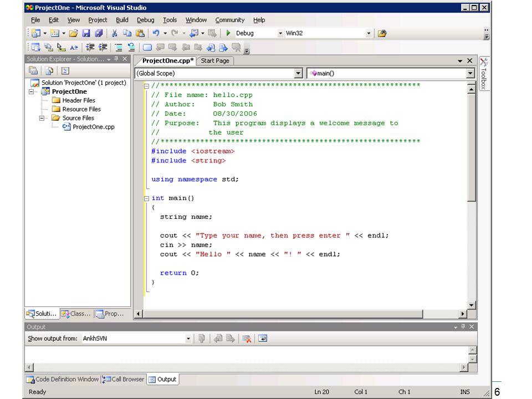Open the active files list dropdown arrow
Viewport: 532px width, 399px height.
coord(460,61)
